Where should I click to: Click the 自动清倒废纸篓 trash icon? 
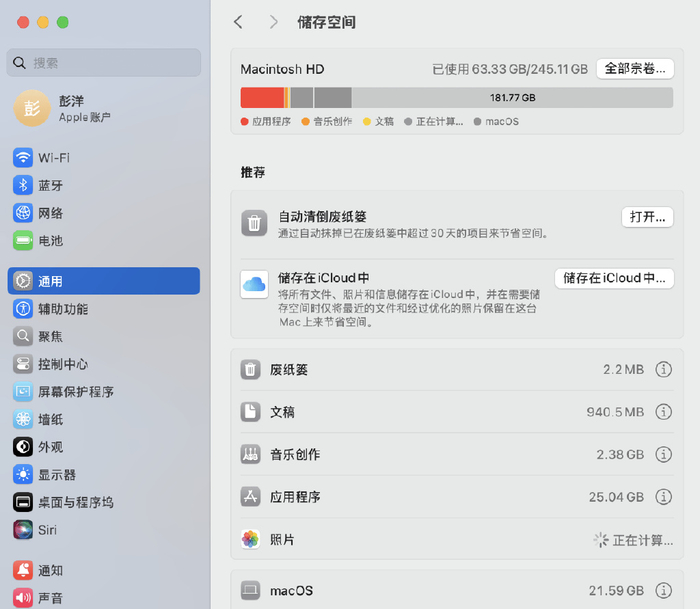pos(254,223)
